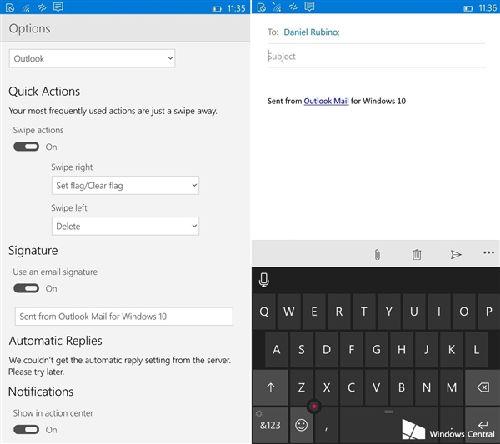
Task: Tap the enter return key
Action: (483, 425)
